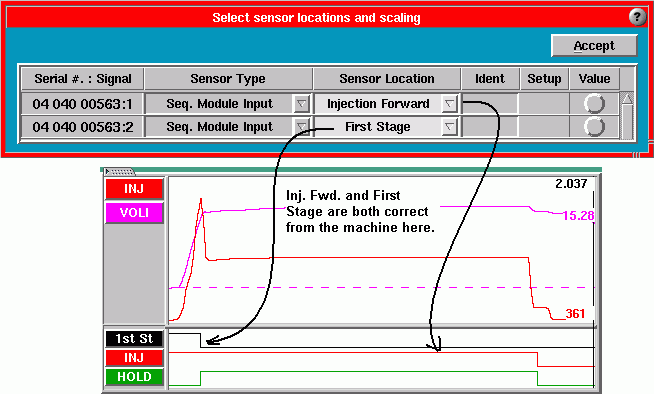654x394 pixels.
Task: Select the Sensor Location column header
Action: click(387, 79)
